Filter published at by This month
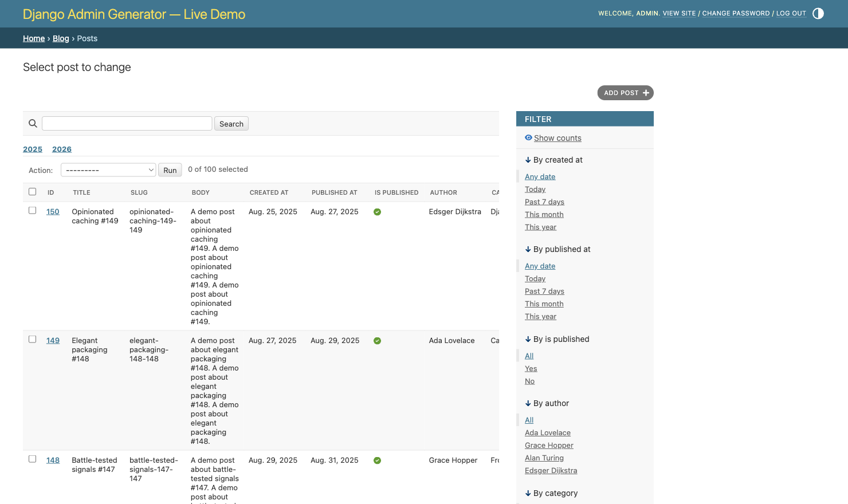This screenshot has width=848, height=504. tap(544, 304)
